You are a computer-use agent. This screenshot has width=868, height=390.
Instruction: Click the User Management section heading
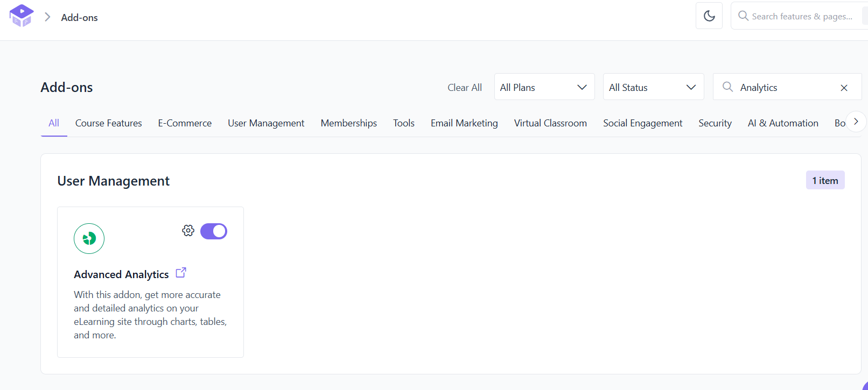[x=114, y=181]
